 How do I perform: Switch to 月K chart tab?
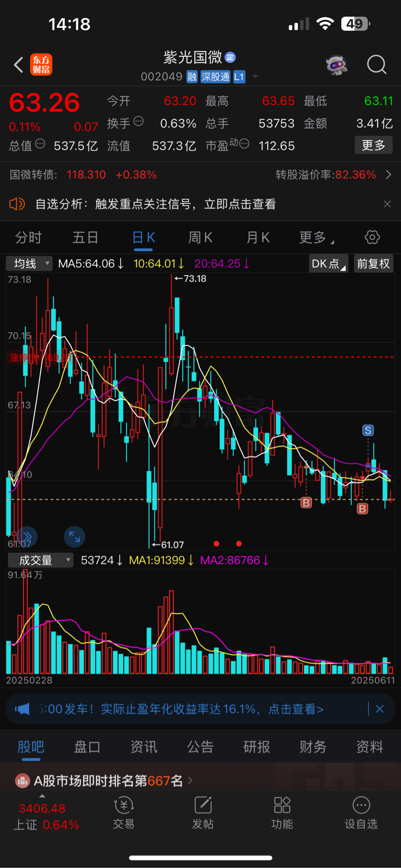click(x=258, y=238)
